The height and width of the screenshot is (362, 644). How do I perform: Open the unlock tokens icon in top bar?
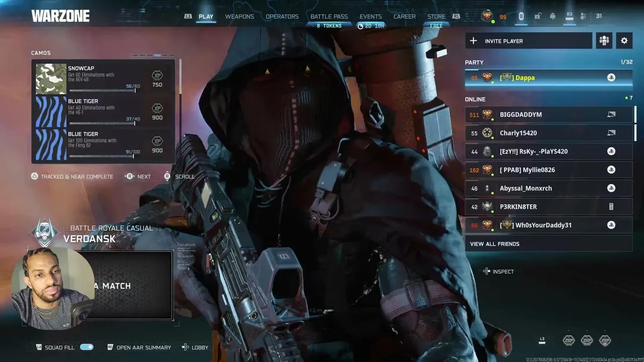[x=537, y=16]
